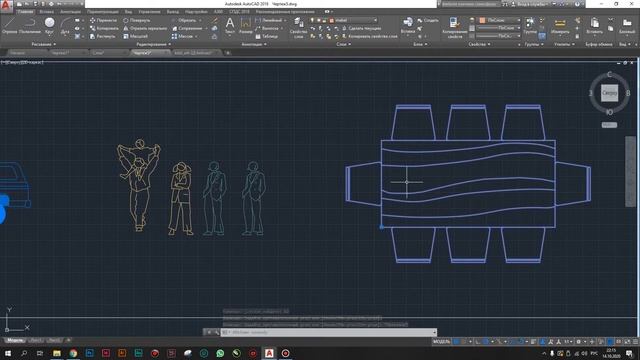Select the Дуга (Arc) tool
This screenshot has width=640, height=360.
65,26
